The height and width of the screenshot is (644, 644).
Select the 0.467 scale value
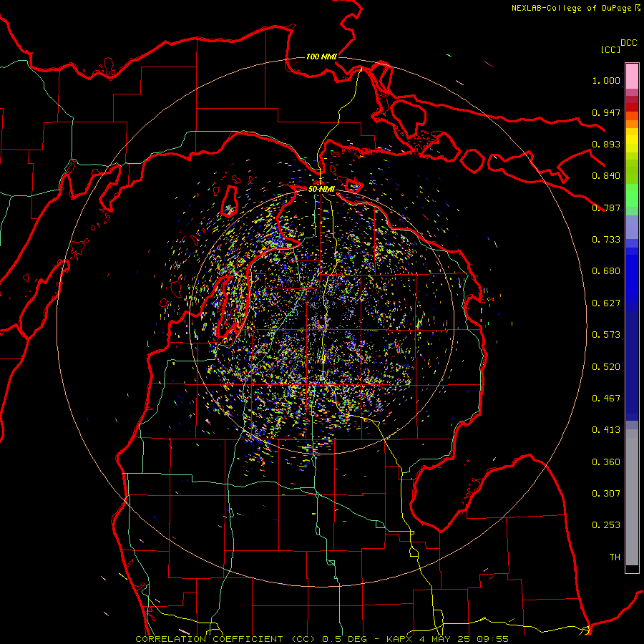click(606, 399)
